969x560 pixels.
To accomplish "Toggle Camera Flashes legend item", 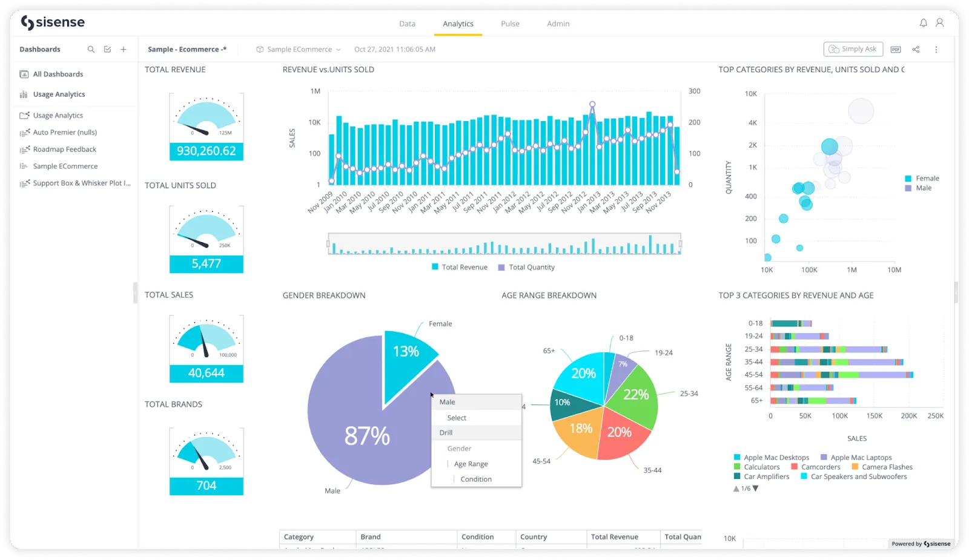I will point(882,467).
